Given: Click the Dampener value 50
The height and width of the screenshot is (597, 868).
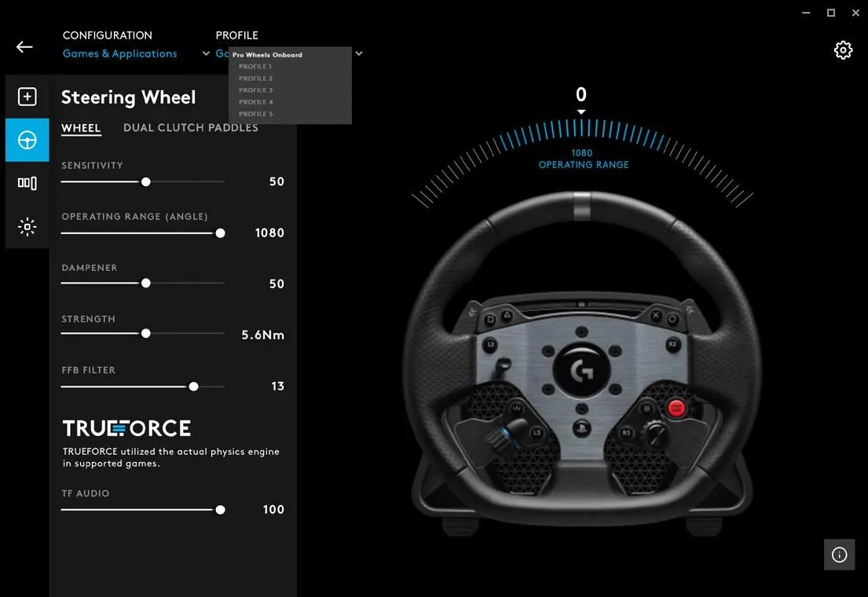Looking at the screenshot, I should pyautogui.click(x=277, y=284).
